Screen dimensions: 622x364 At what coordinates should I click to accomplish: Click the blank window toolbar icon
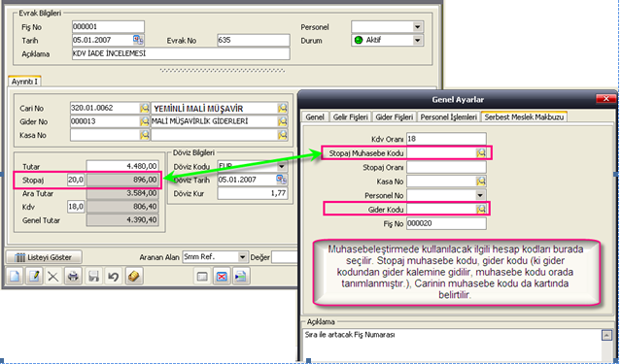pos(202,276)
